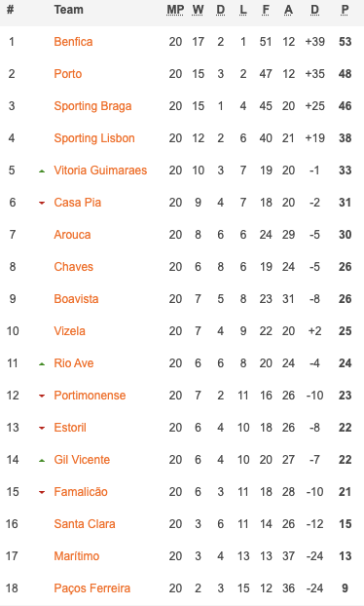This screenshot has width=364, height=606.
Task: Open the Vizela team page
Action: [69, 331]
